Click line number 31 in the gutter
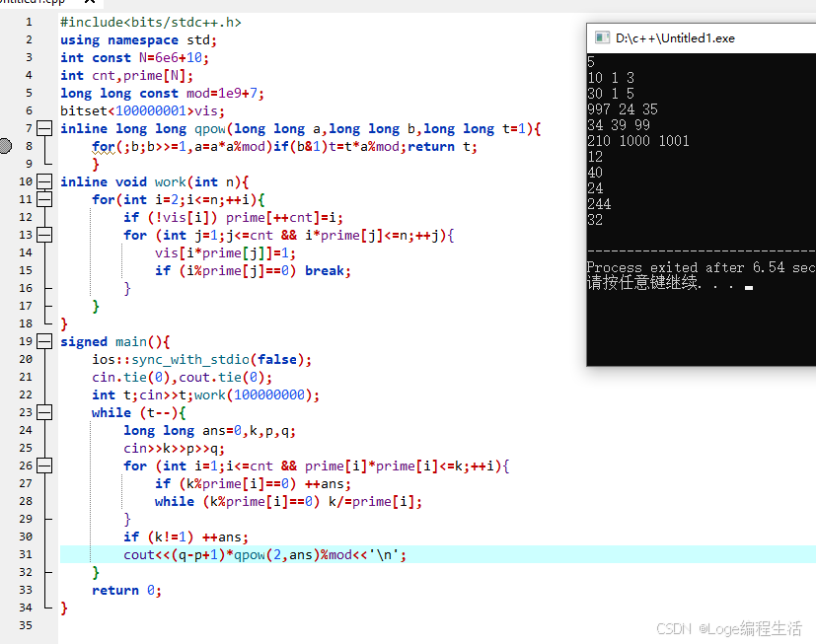816x644 pixels. [26, 554]
